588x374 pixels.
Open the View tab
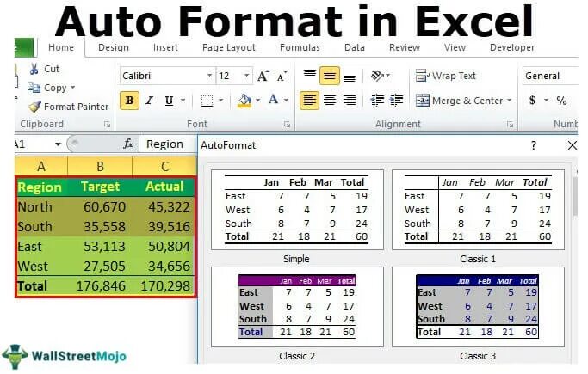[x=455, y=48]
